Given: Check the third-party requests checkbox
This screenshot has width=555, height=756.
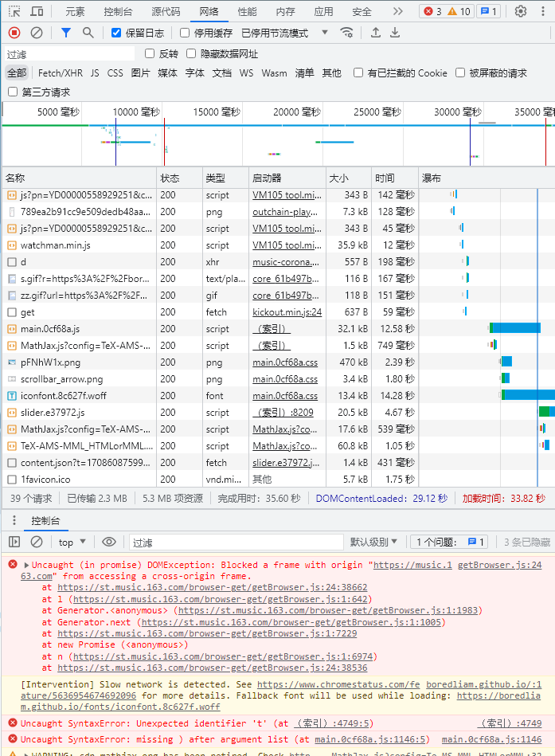Looking at the screenshot, I should point(13,92).
